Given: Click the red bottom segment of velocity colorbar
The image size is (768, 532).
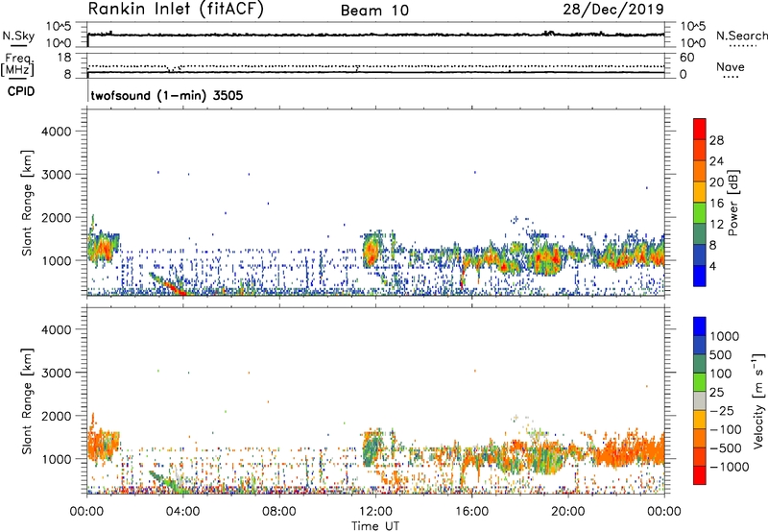Looking at the screenshot, I should coord(700,475).
